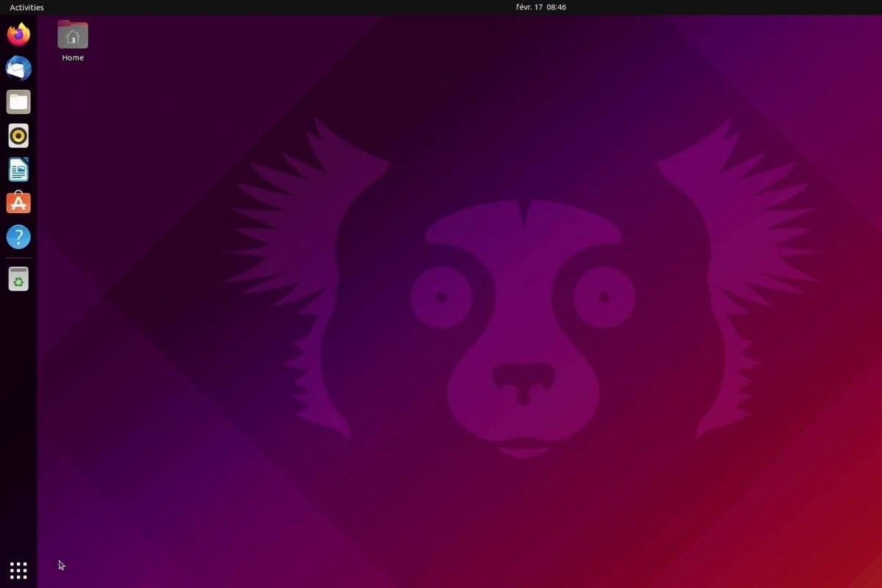Launch LibreOffice Writer
The height and width of the screenshot is (588, 882).
click(x=18, y=169)
